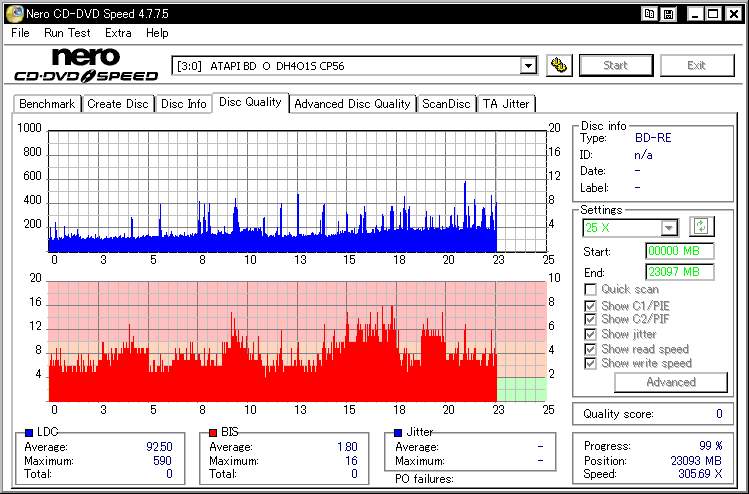Click the disc type value BD-RE
Image resolution: width=749 pixels, height=494 pixels.
tap(653, 138)
